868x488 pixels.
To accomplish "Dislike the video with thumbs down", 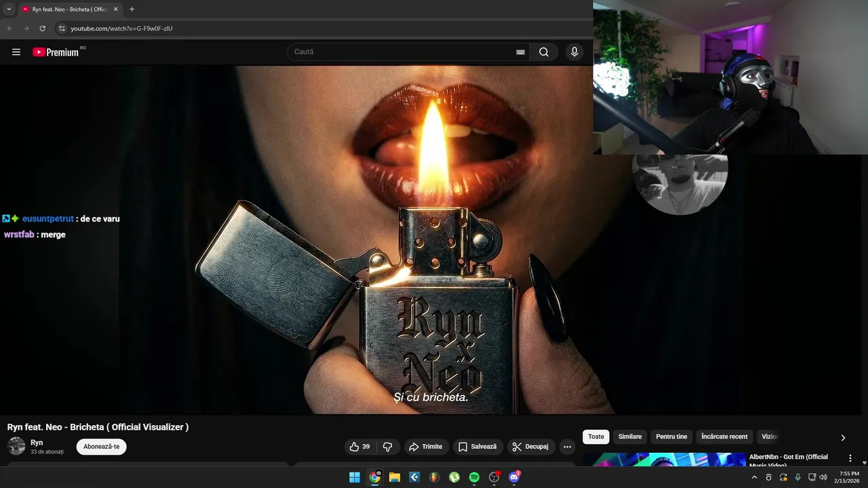I will [388, 447].
